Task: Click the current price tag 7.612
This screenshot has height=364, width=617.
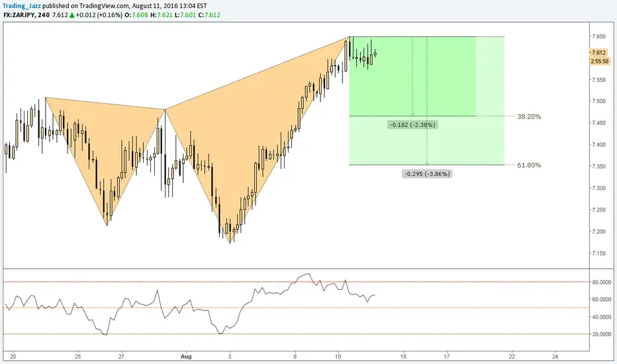Action: 599,53
